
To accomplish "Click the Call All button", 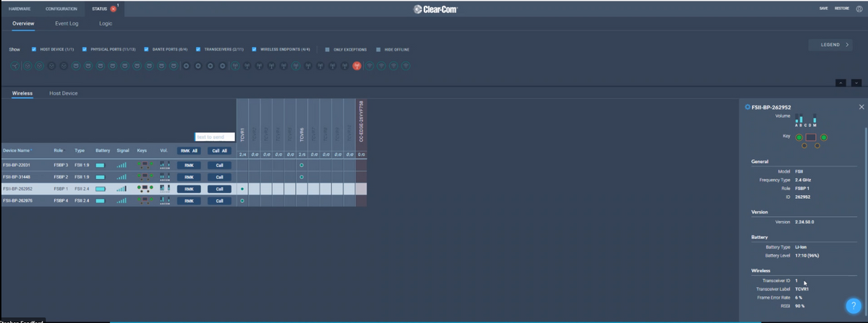I will [x=219, y=151].
